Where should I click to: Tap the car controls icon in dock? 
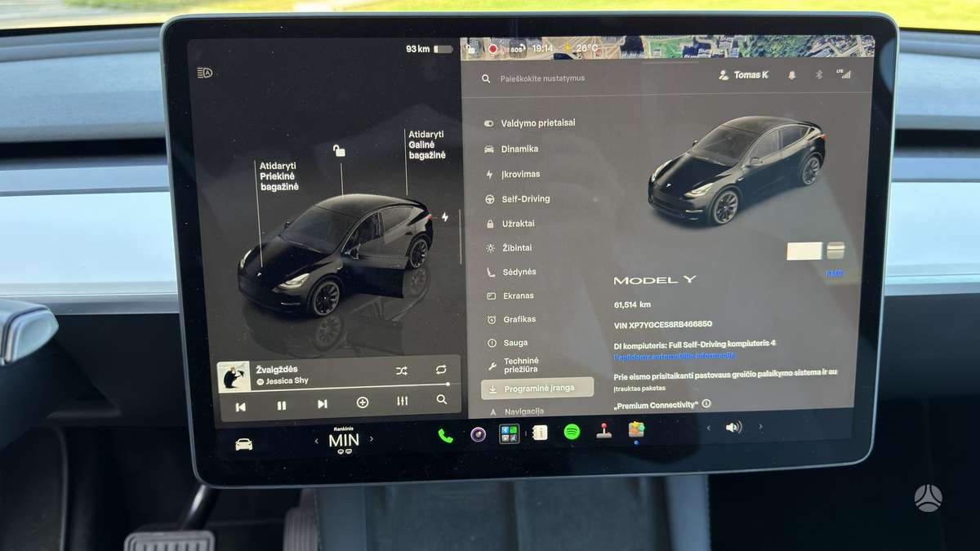point(243,444)
